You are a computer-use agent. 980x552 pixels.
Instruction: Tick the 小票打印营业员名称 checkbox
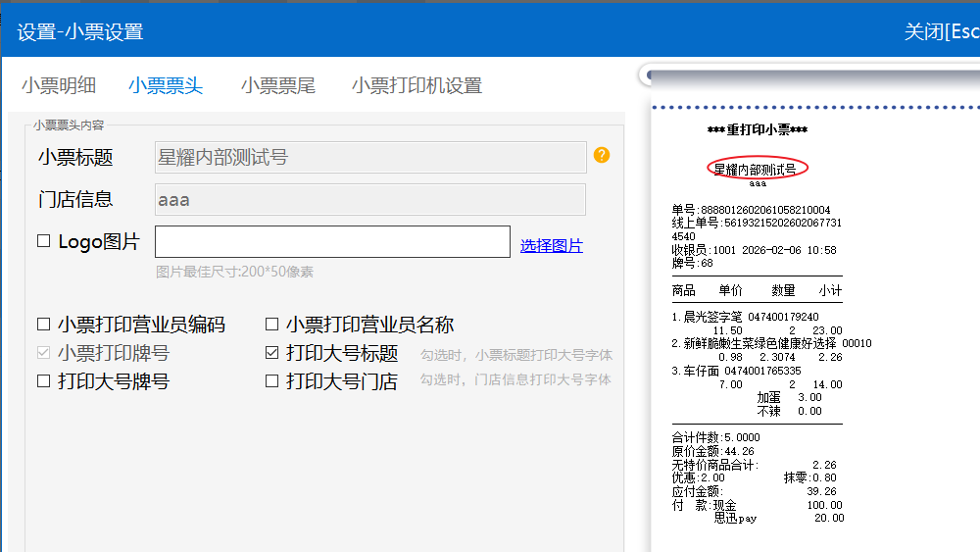pos(272,325)
